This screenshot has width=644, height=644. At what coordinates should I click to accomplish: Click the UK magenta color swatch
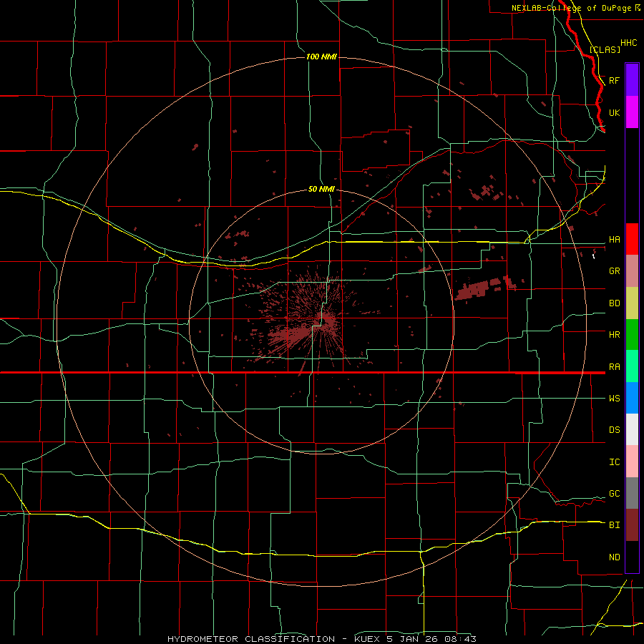(x=632, y=112)
